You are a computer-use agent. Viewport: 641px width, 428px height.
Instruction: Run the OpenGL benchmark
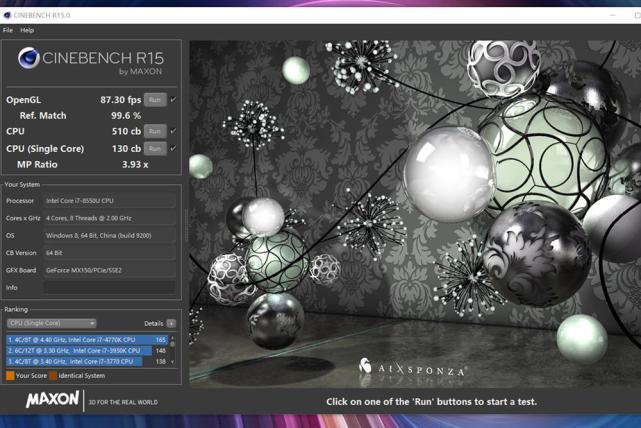click(x=155, y=100)
